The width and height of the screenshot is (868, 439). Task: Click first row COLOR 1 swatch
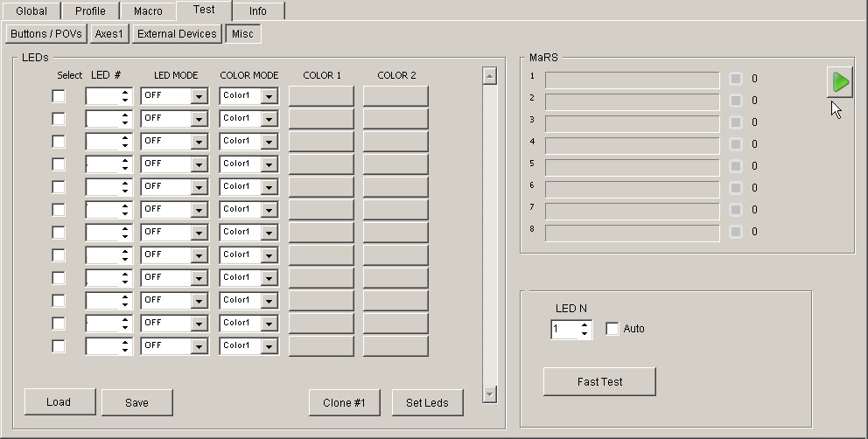(x=321, y=96)
